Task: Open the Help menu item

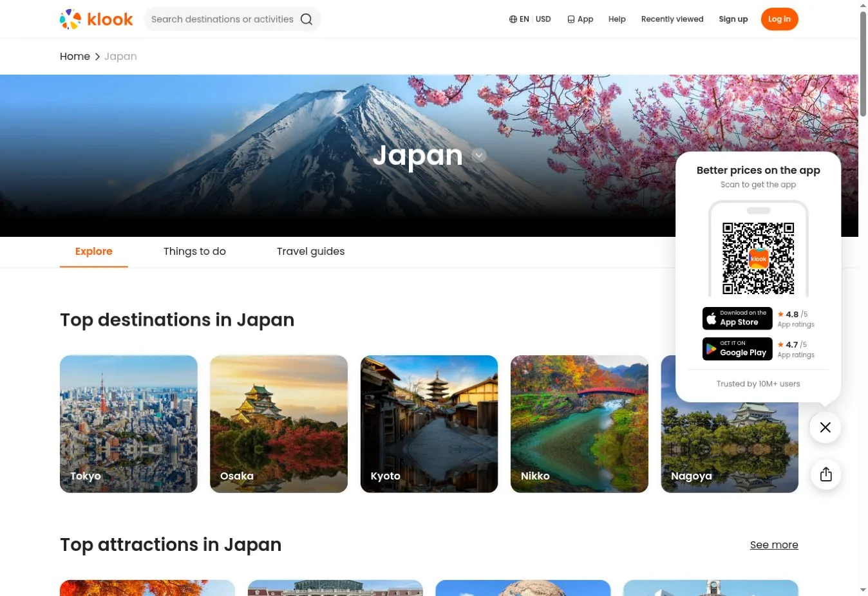Action: click(x=617, y=19)
